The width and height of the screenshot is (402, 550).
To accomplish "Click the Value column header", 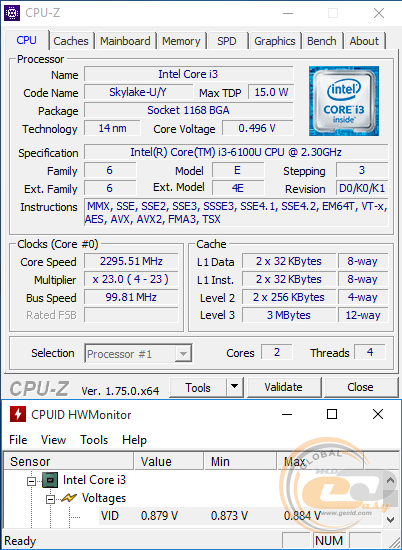I will (x=169, y=461).
